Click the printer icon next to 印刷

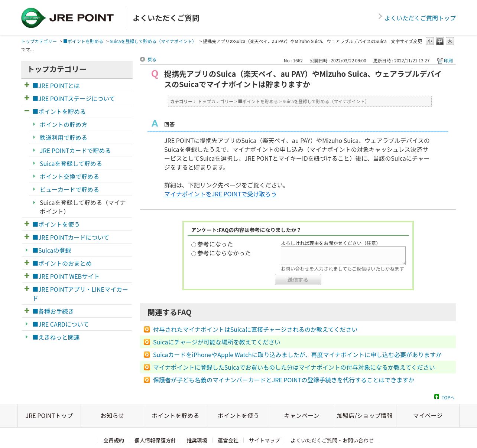click(x=440, y=61)
